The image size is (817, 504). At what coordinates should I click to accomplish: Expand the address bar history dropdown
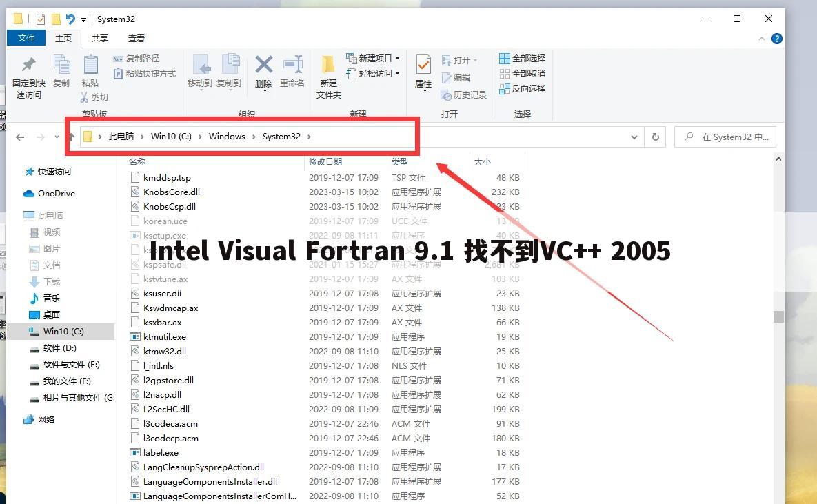[x=634, y=137]
